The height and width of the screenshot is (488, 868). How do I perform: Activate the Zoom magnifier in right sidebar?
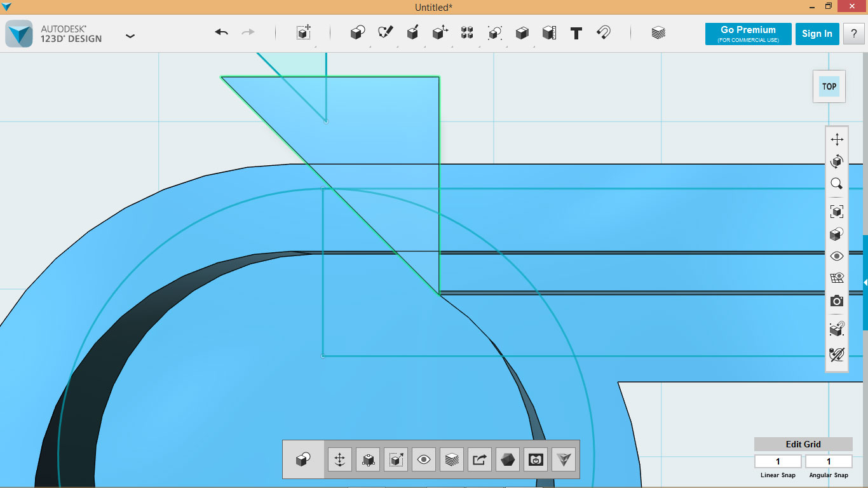[837, 184]
